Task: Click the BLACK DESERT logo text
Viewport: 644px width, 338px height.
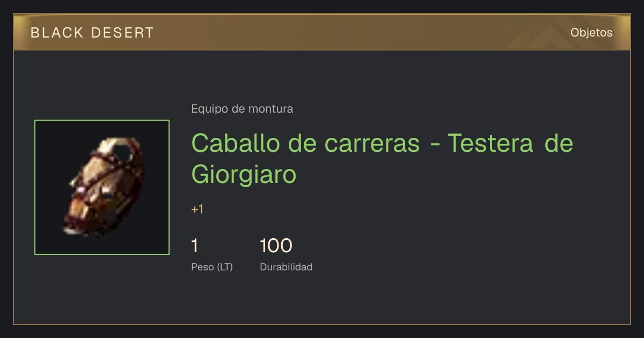Action: pos(92,33)
